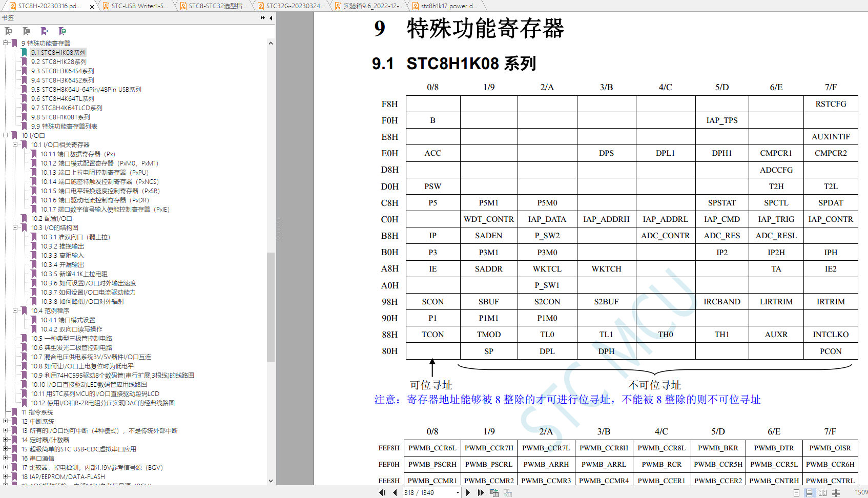Click the RSTCFG cell in F8H row

(x=831, y=104)
